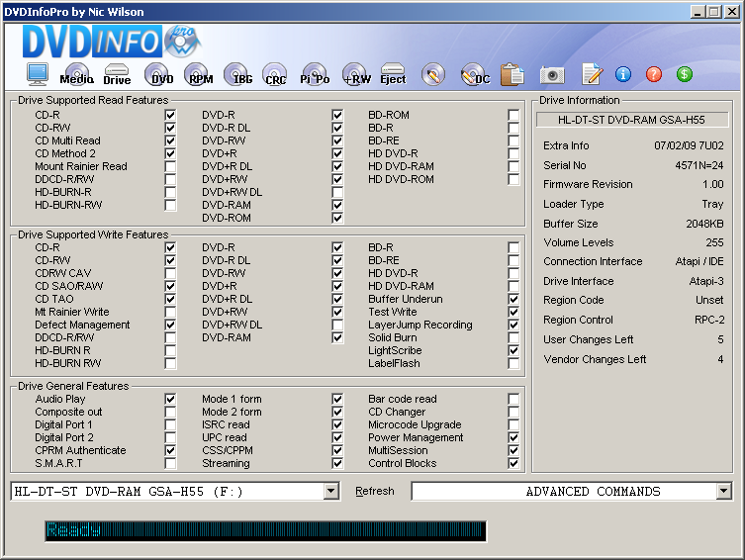Open the CRC check icon
745x560 pixels.
coord(275,75)
